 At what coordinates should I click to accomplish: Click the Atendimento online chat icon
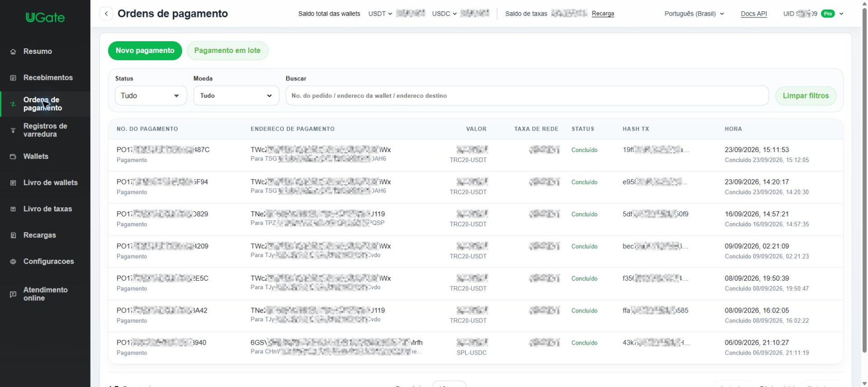13,294
